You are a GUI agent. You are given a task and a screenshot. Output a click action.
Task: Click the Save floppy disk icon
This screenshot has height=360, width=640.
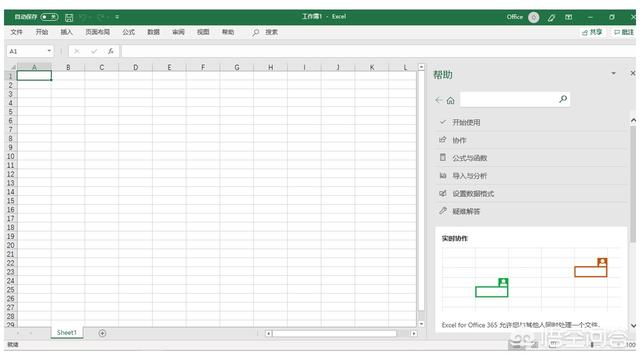coord(69,18)
